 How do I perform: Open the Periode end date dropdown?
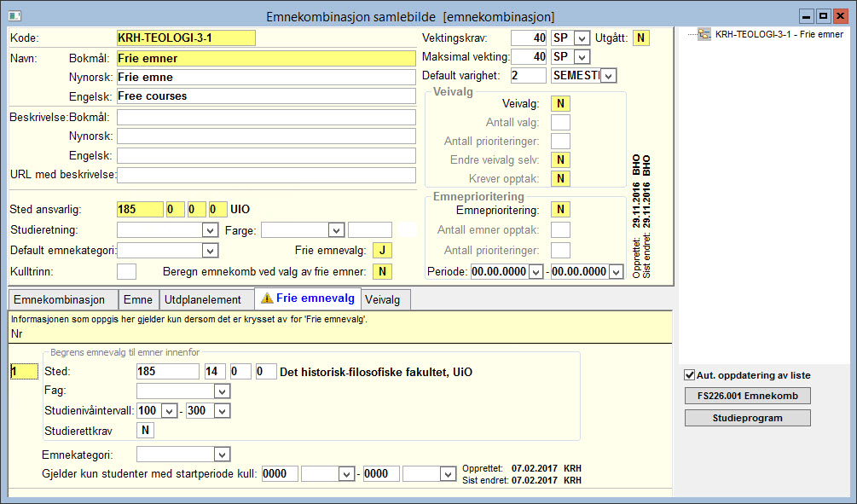point(616,272)
